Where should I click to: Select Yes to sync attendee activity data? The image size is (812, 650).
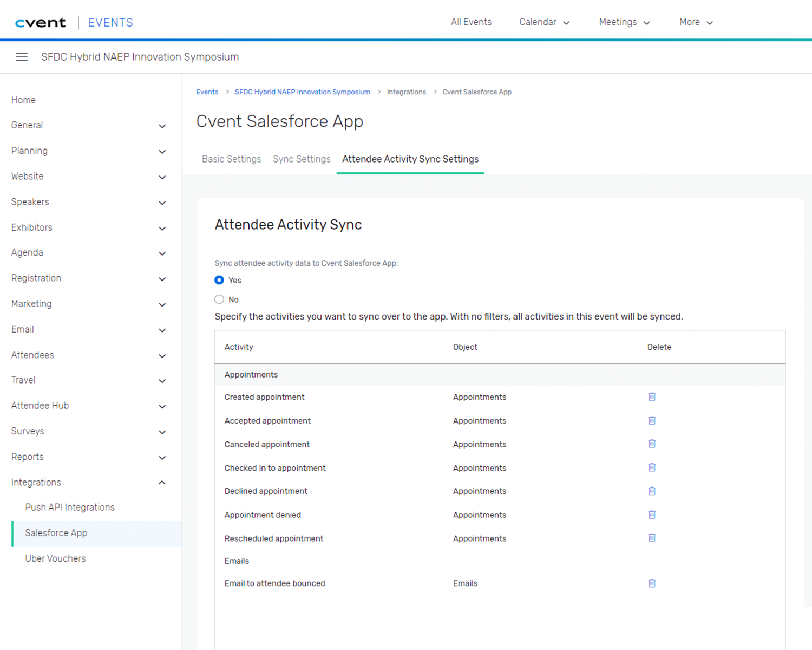(219, 280)
